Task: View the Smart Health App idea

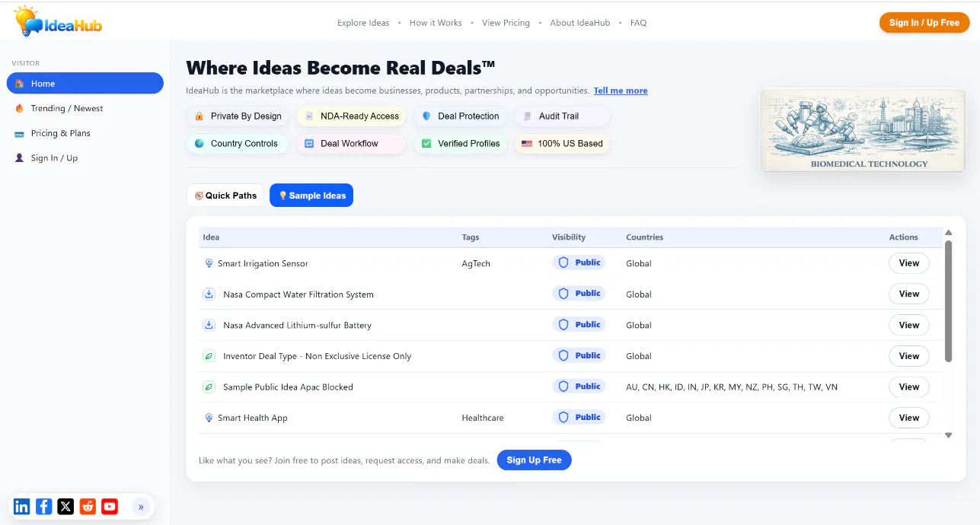Action: pyautogui.click(x=909, y=418)
